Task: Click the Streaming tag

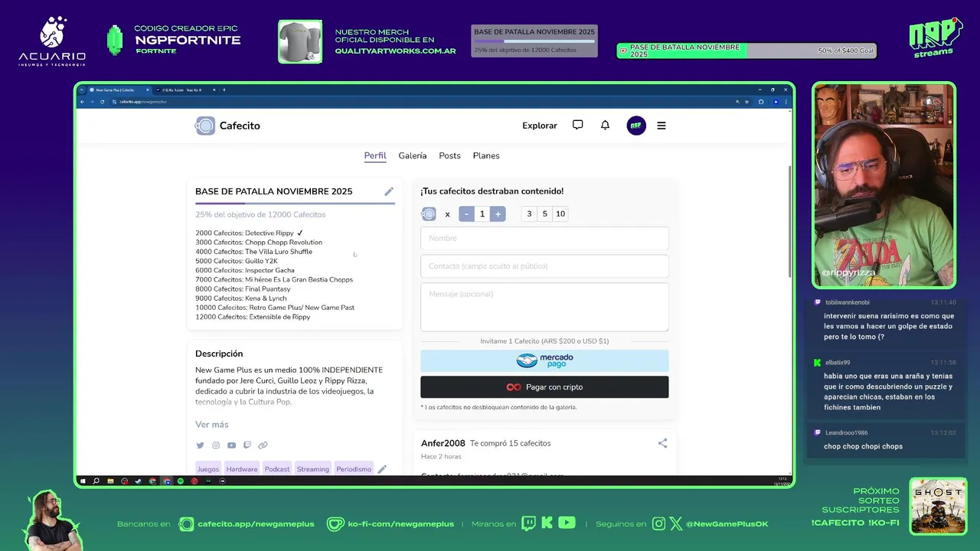Action: (313, 469)
